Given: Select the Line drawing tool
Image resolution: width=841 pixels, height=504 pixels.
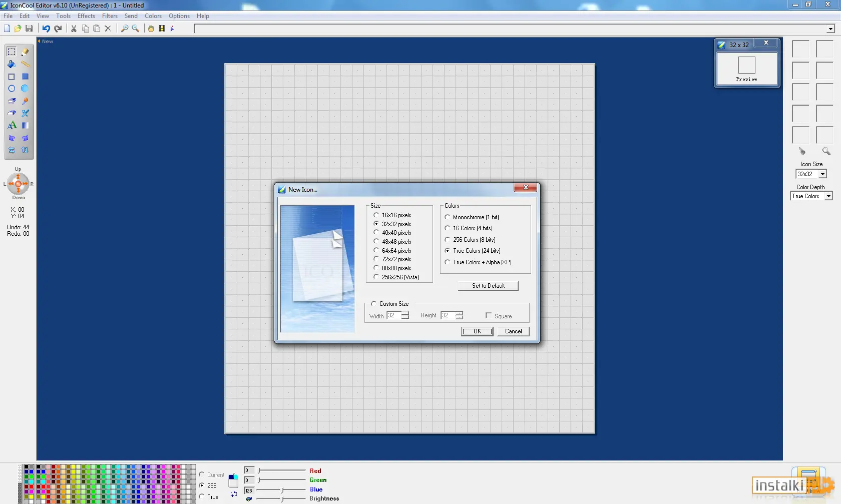Looking at the screenshot, I should coord(25,64).
